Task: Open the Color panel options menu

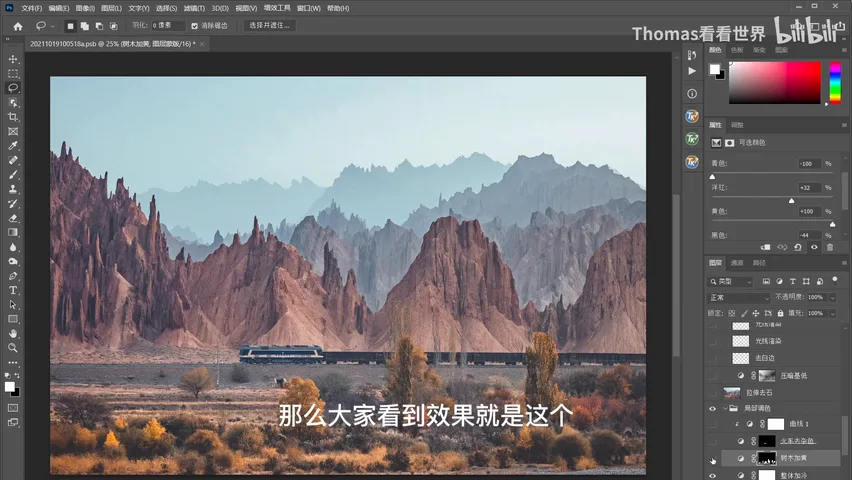Action: [844, 50]
